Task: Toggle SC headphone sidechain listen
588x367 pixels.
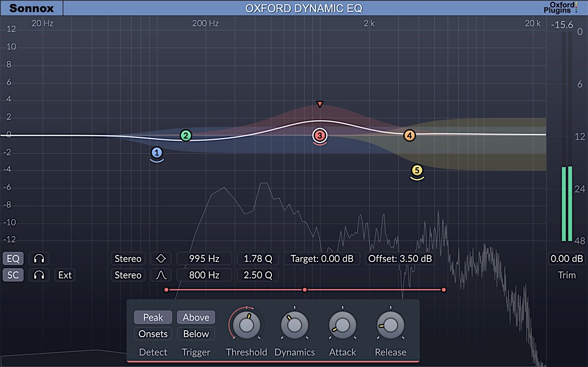Action: coord(39,275)
